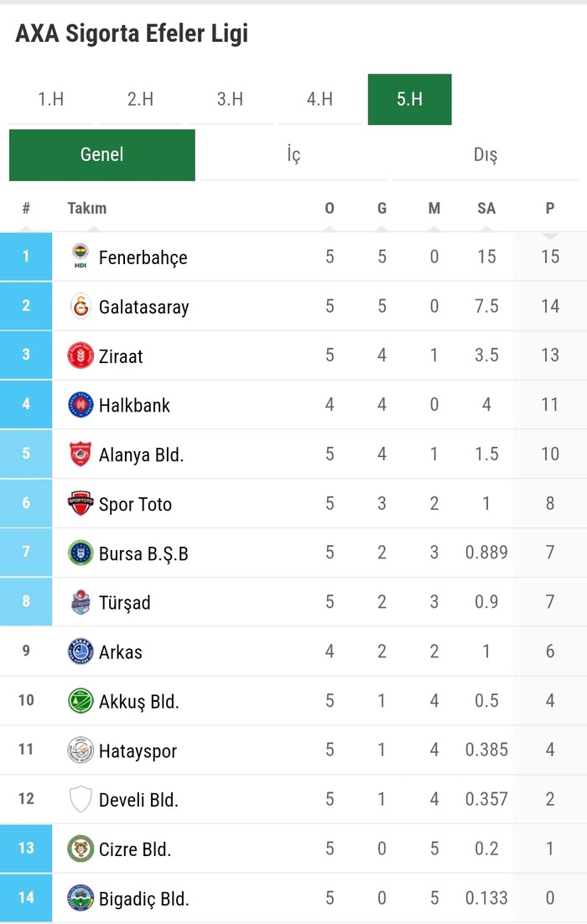Viewport: 587px width, 924px height.
Task: Click the Fenerbahçe team logo
Action: coord(81,257)
